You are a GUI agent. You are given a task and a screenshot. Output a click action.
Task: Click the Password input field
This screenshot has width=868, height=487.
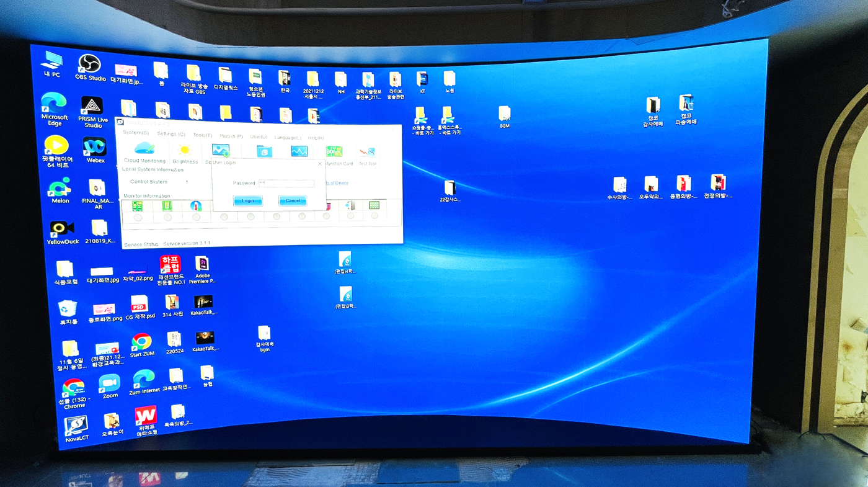[x=286, y=183]
